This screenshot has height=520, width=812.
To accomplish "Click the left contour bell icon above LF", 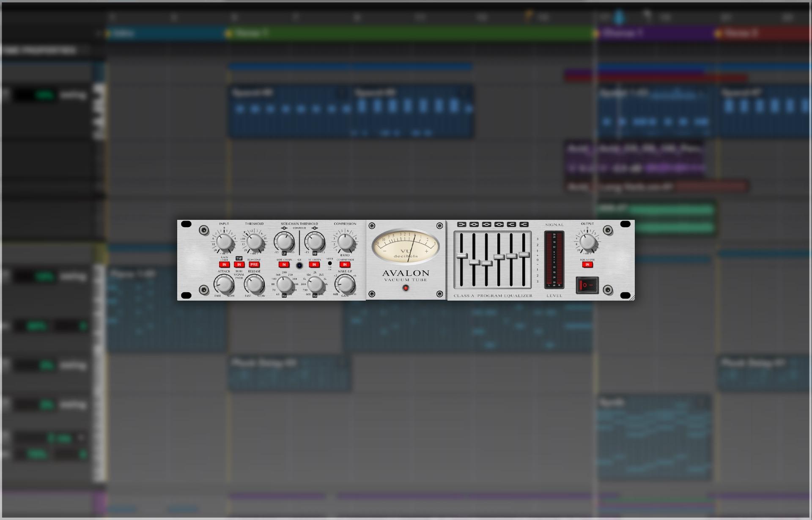I will click(x=284, y=228).
